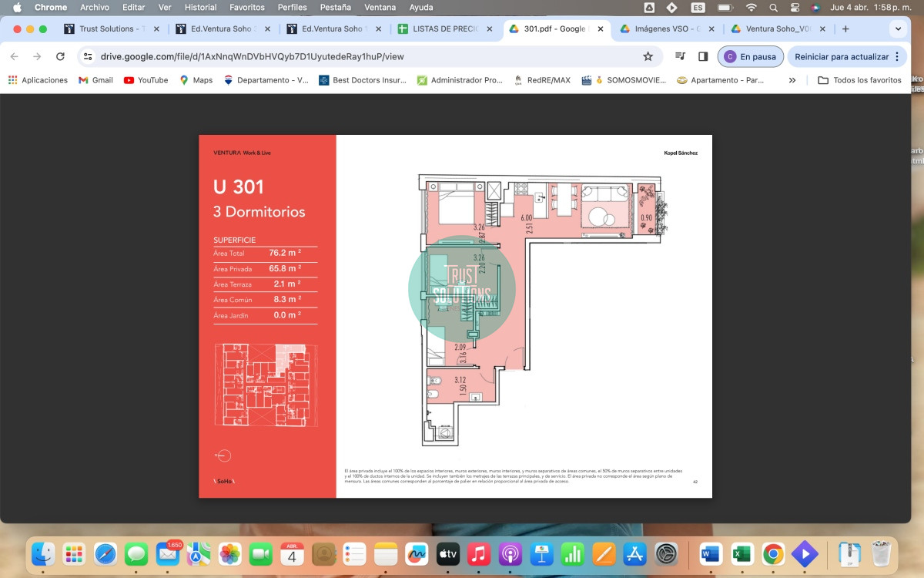Switch to the LISTAS DE PRECIO tab
The height and width of the screenshot is (578, 924).
click(444, 29)
